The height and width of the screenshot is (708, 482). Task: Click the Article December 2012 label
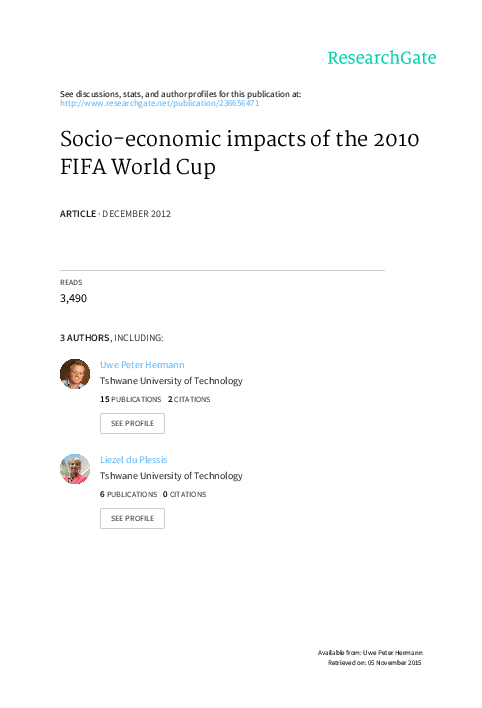pos(115,214)
